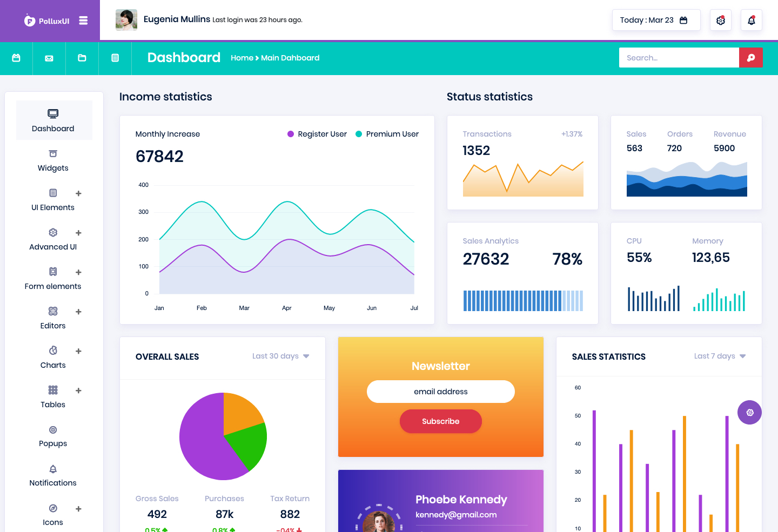
Task: Toggle the Register User chart legend
Action: click(x=317, y=134)
